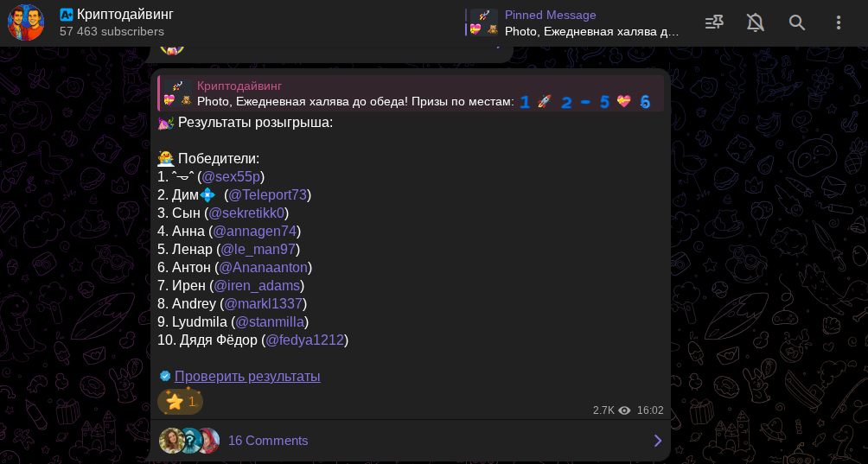The height and width of the screenshot is (464, 868).
Task: Open the Pinned Message bar
Action: tap(575, 22)
